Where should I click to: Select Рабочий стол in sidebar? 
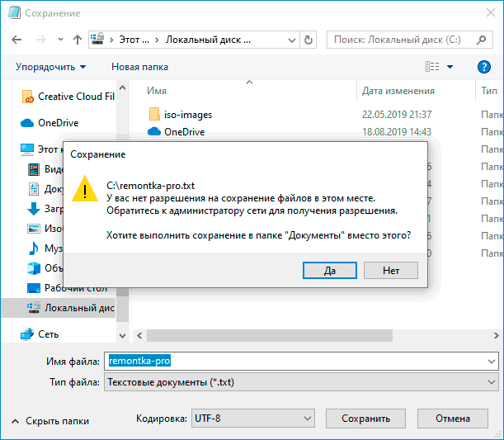76,288
